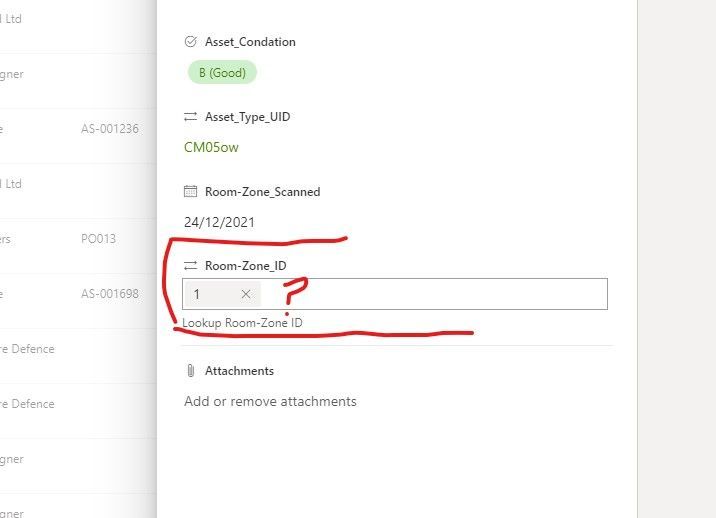Remove the selected value 1 with X
The width and height of the screenshot is (716, 518).
click(x=246, y=294)
